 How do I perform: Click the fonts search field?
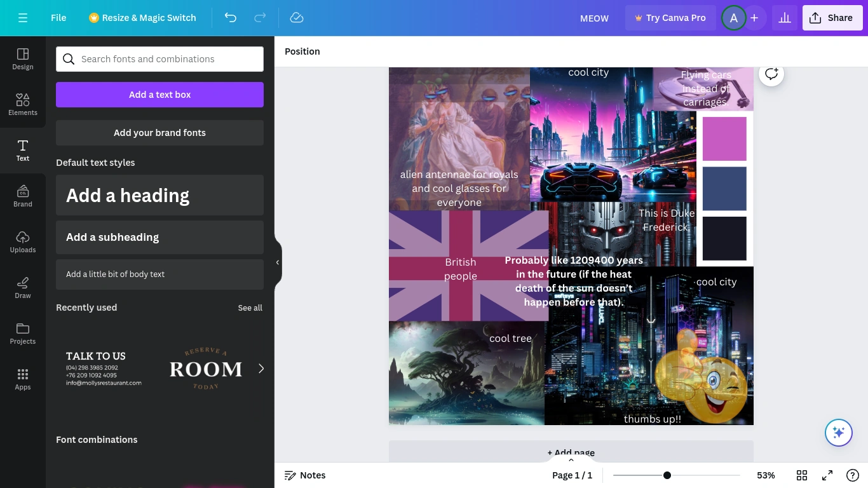point(159,58)
